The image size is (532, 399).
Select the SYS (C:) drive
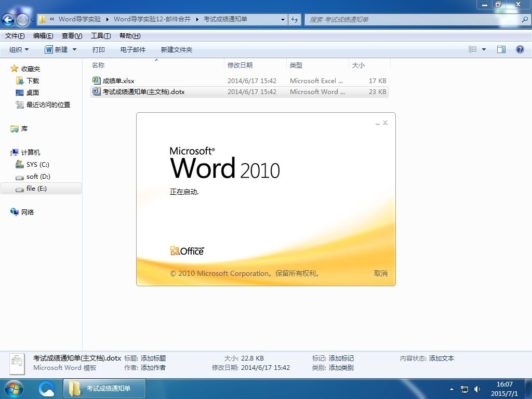[37, 165]
